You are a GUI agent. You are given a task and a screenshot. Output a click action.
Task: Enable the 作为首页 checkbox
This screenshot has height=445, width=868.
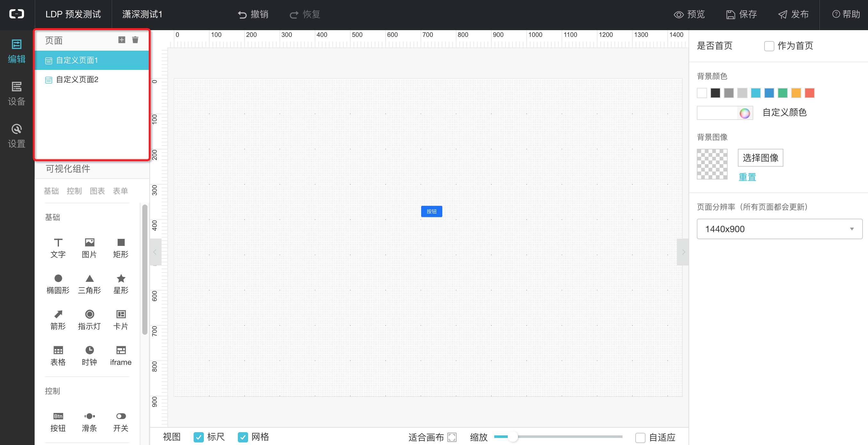tap(769, 46)
